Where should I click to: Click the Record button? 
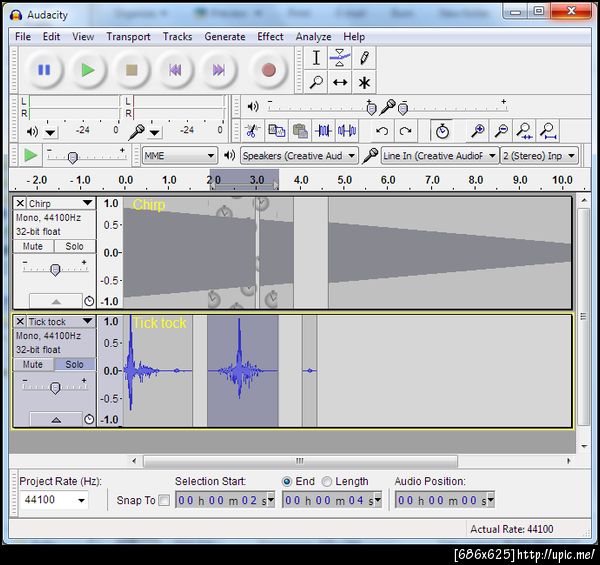point(268,70)
